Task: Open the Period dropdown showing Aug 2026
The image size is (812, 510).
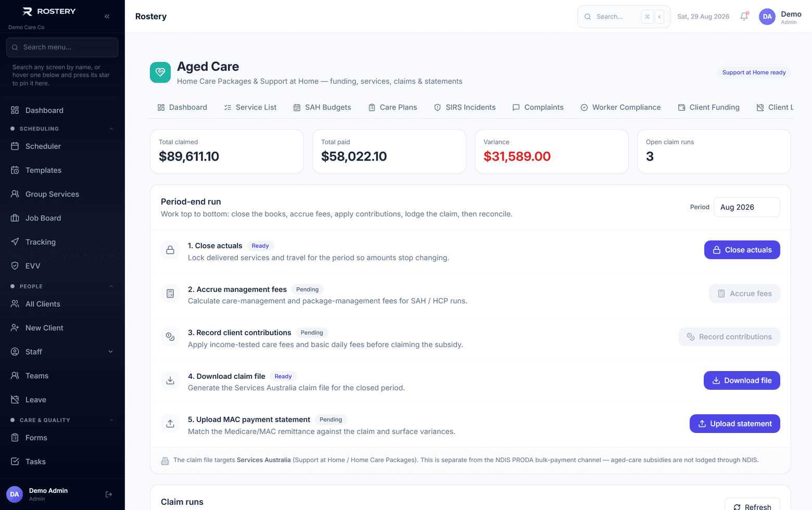Action: 746,207
